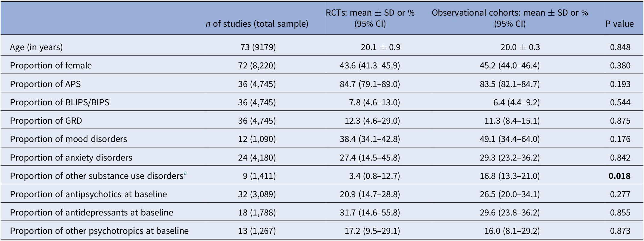Click 'Proportion of antidepressants at baseline' label
Image resolution: width=644 pixels, height=241 pixels.
point(91,212)
